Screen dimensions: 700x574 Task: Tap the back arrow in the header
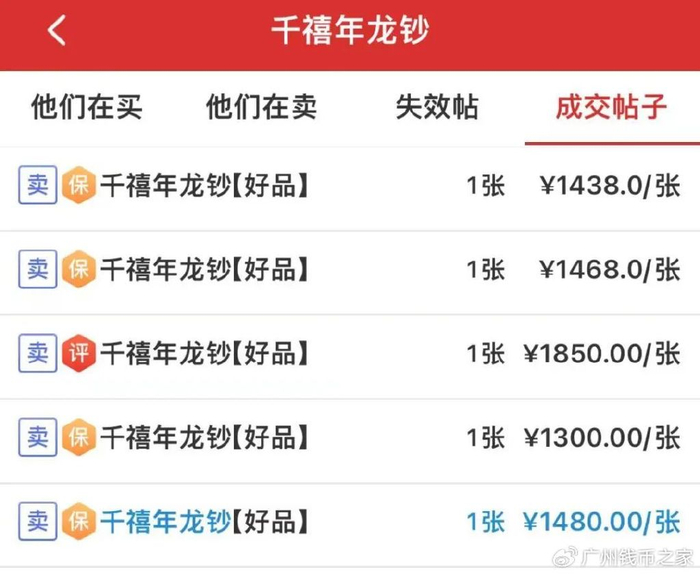pyautogui.click(x=57, y=31)
